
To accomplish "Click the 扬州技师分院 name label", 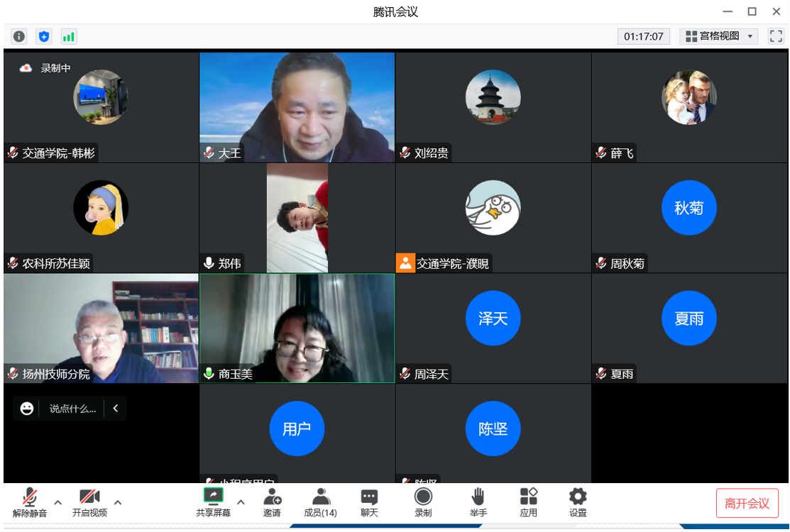I will click(56, 374).
